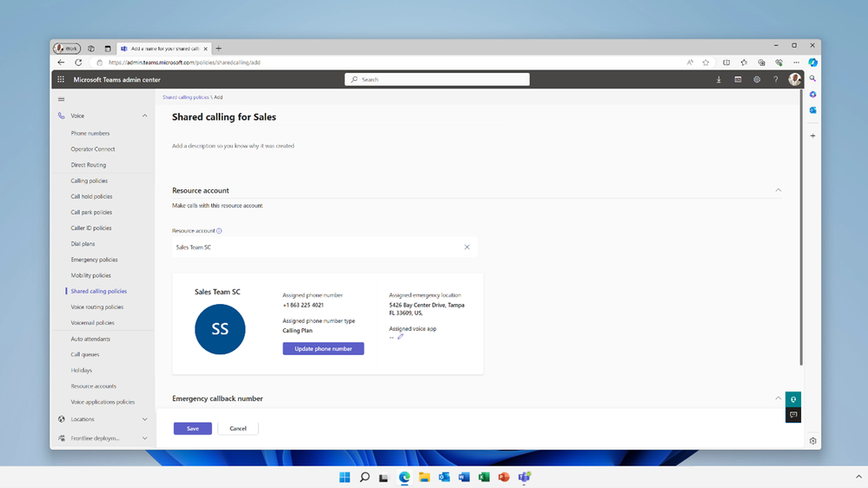The image size is (868, 488).
Task: Open Caller ID policies
Action: click(x=91, y=228)
